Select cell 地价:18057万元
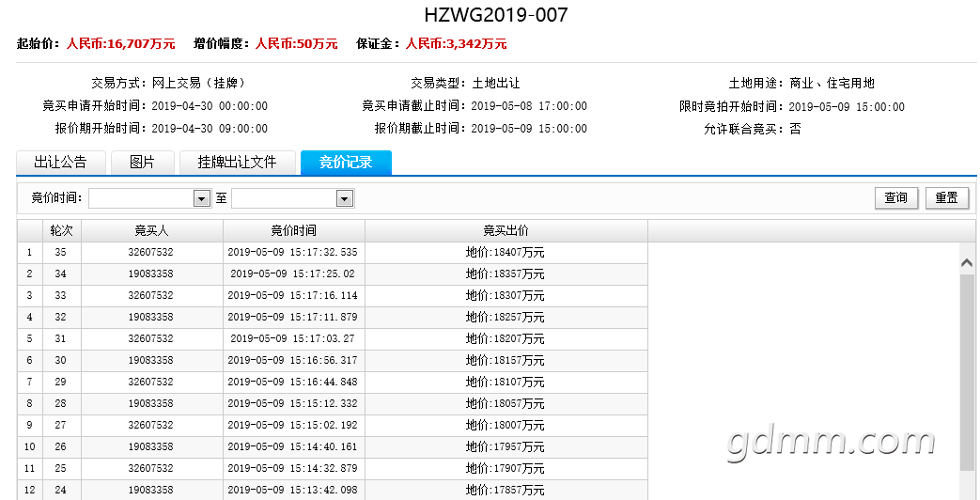This screenshot has height=500, width=980. click(505, 404)
